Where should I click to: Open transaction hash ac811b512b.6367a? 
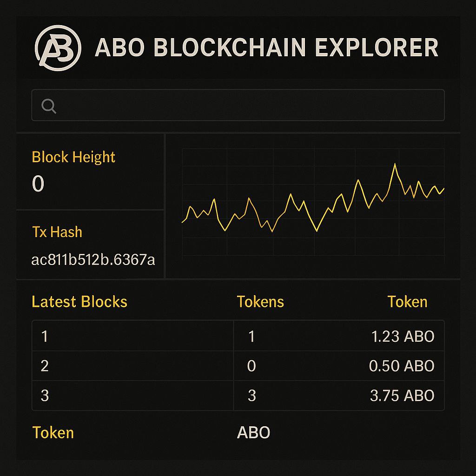pos(93,259)
